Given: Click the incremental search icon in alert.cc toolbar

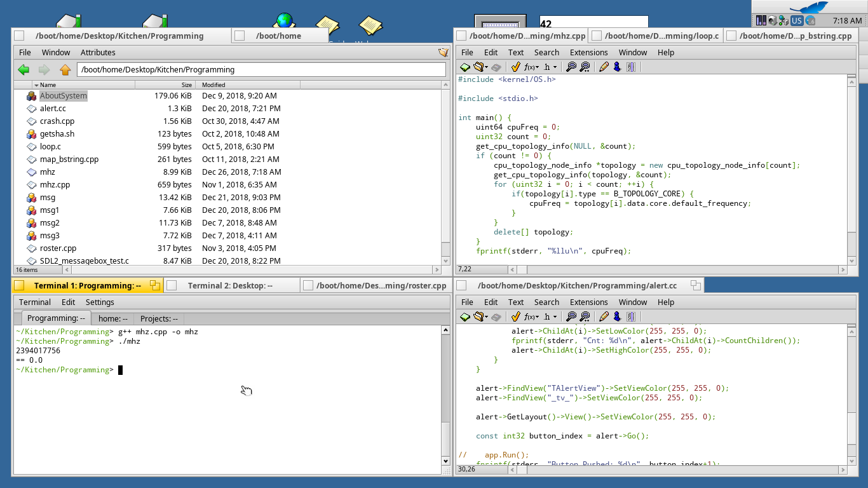Looking at the screenshot, I should coord(585,316).
